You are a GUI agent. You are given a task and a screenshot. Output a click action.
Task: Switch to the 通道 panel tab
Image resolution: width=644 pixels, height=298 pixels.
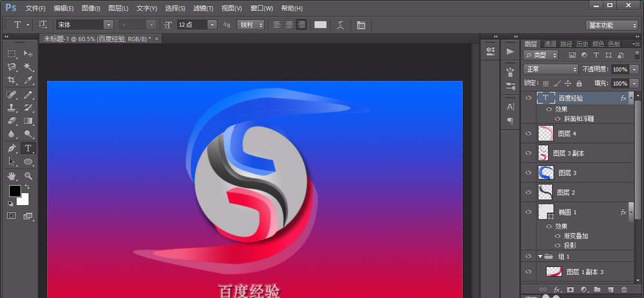tap(550, 44)
